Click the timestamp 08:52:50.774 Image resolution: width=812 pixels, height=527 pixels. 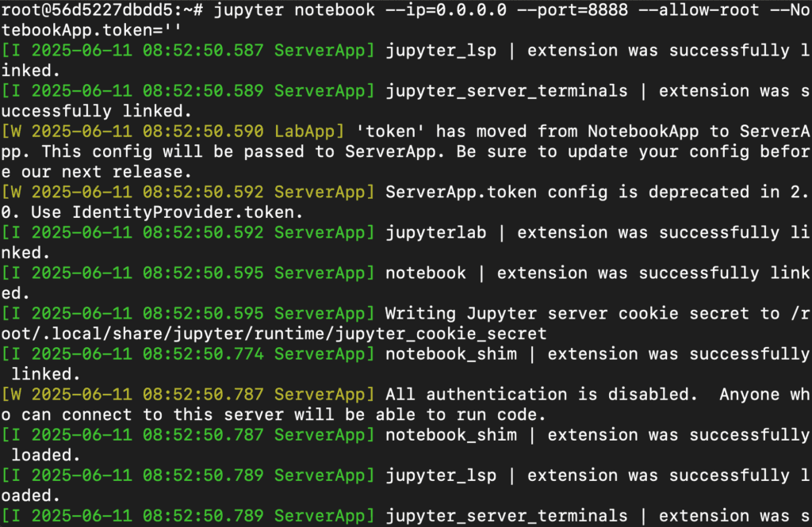coord(203,354)
